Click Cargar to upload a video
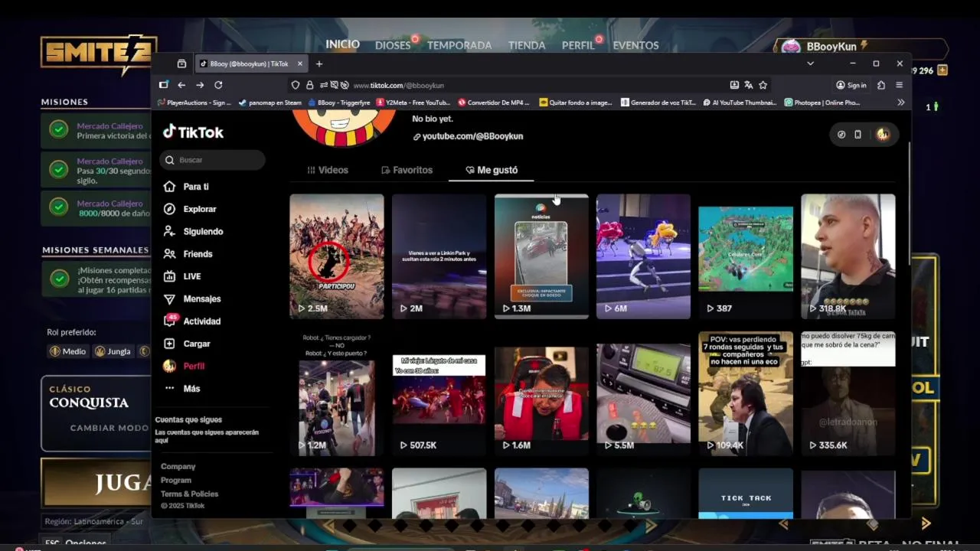 (187, 344)
